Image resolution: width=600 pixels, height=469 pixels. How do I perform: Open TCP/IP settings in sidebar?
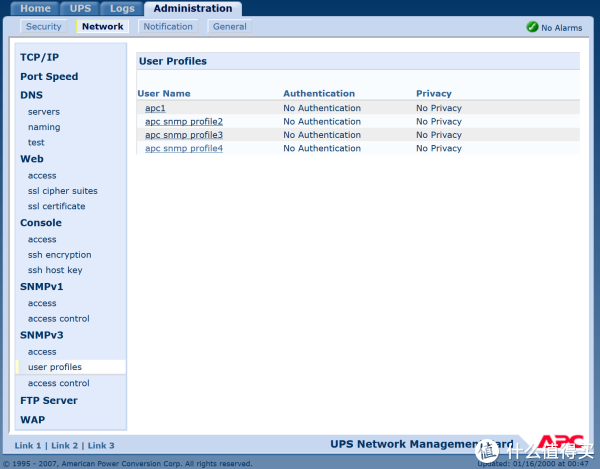(39, 57)
